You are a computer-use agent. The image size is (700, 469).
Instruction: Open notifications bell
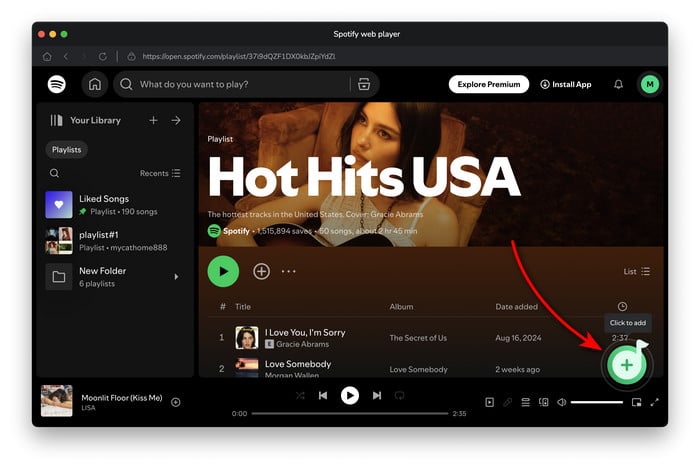click(618, 84)
